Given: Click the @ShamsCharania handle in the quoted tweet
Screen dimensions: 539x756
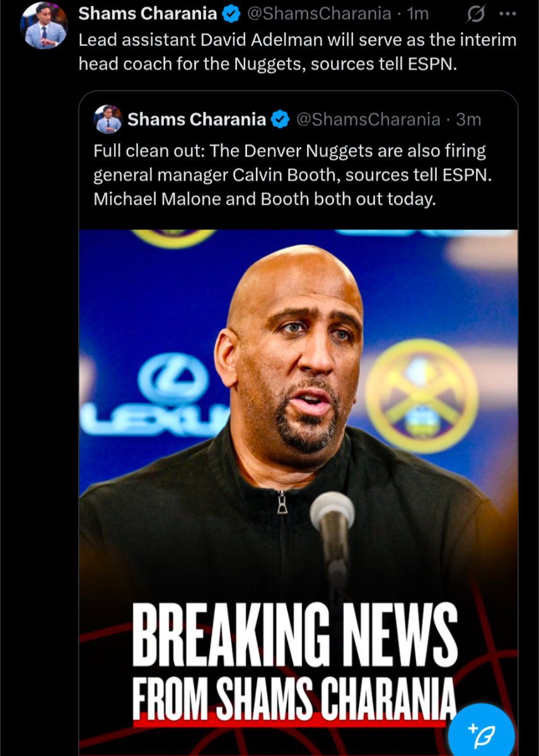Looking at the screenshot, I should (368, 119).
